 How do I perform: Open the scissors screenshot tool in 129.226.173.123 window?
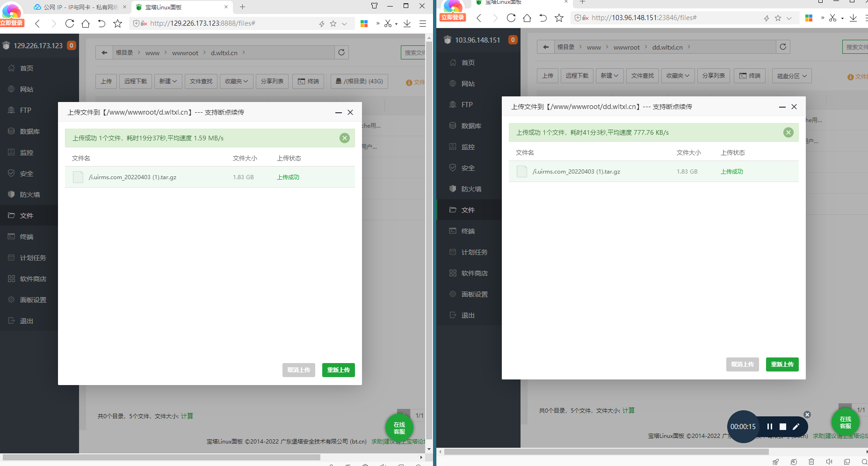click(x=388, y=23)
